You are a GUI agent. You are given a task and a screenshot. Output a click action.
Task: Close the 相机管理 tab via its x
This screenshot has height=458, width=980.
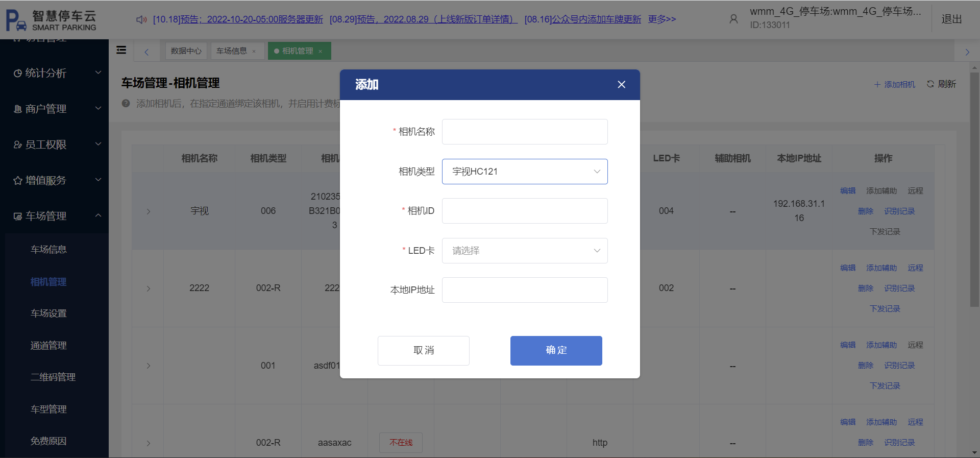click(x=321, y=51)
